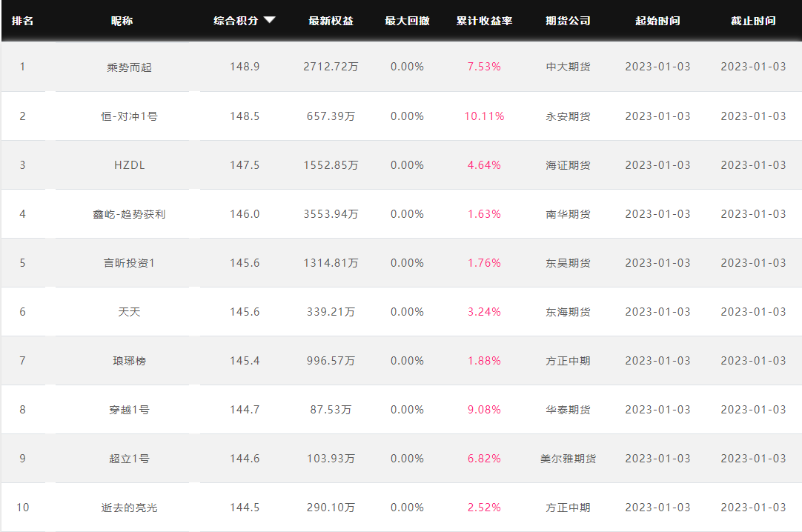The image size is (802, 532).
Task: Select equity value 2712.72万
Action: point(331,67)
